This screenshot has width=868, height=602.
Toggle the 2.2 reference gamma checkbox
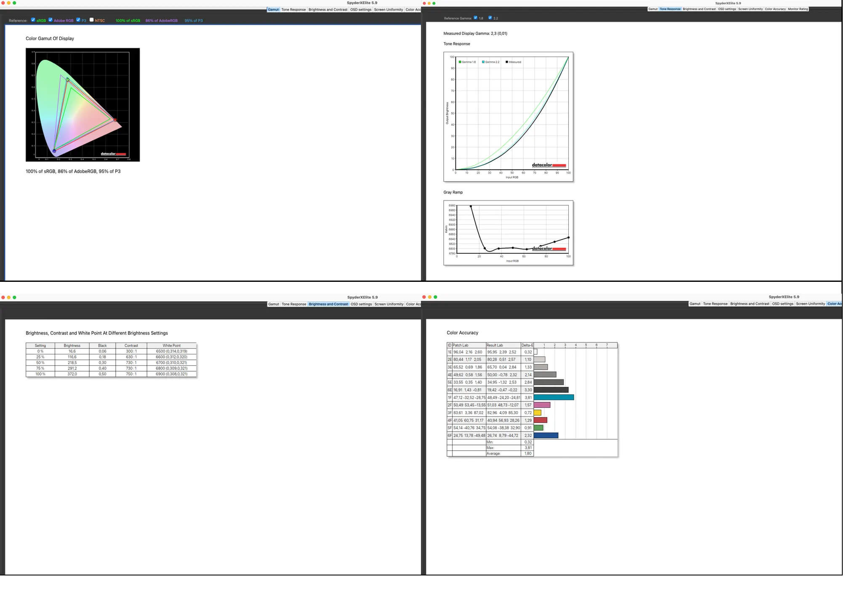(x=490, y=18)
